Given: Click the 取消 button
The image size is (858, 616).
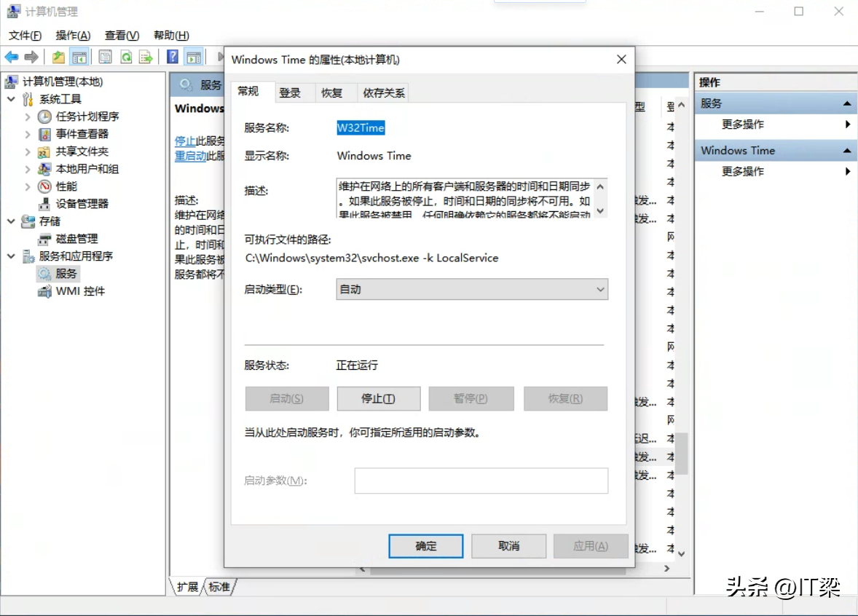Looking at the screenshot, I should pyautogui.click(x=508, y=546).
